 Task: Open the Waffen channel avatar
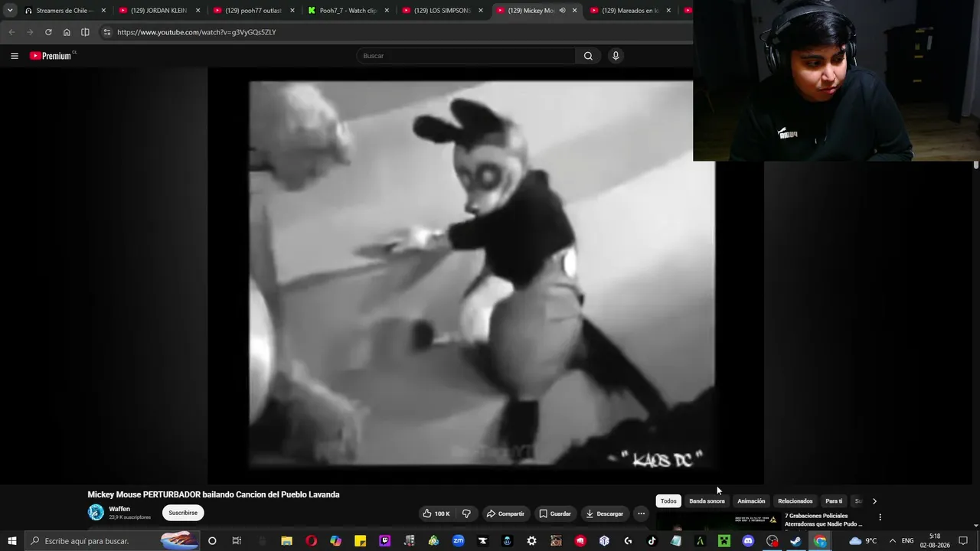point(96,513)
